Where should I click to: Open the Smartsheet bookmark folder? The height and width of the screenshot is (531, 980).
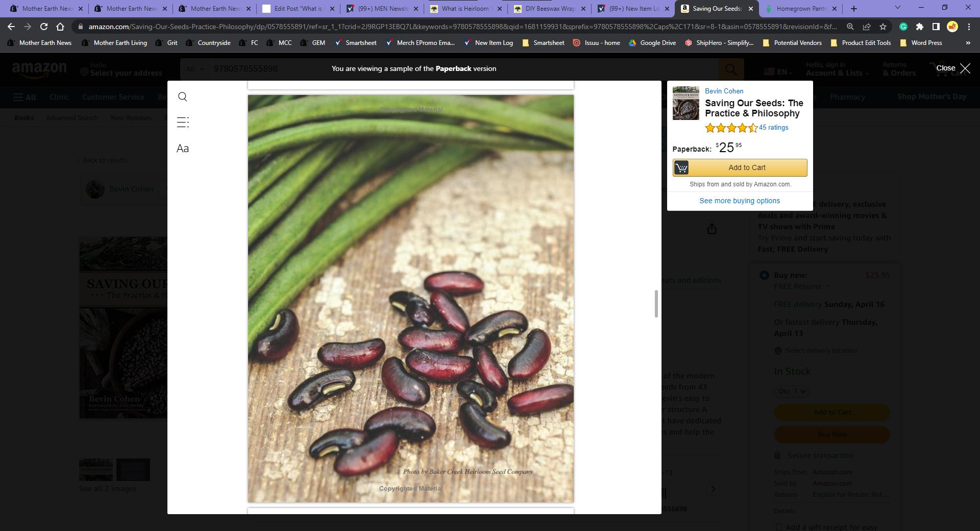(x=543, y=43)
